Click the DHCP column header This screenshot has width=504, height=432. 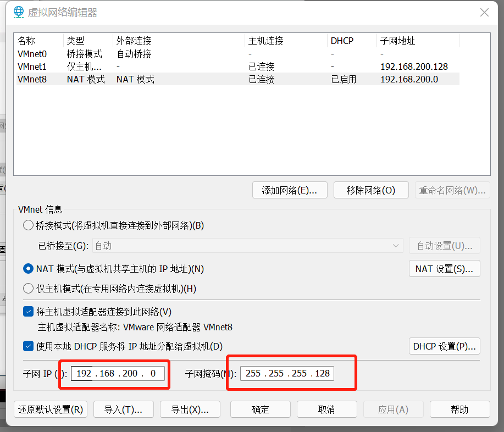[x=352, y=41]
